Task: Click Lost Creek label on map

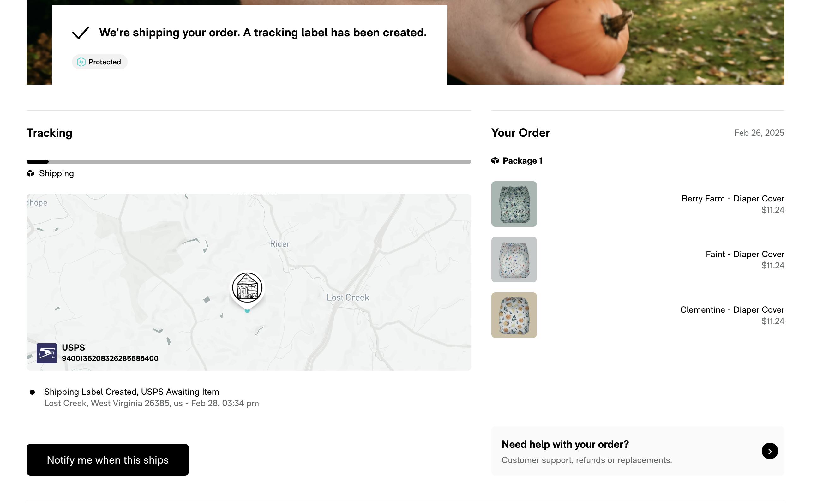Action: (x=347, y=297)
